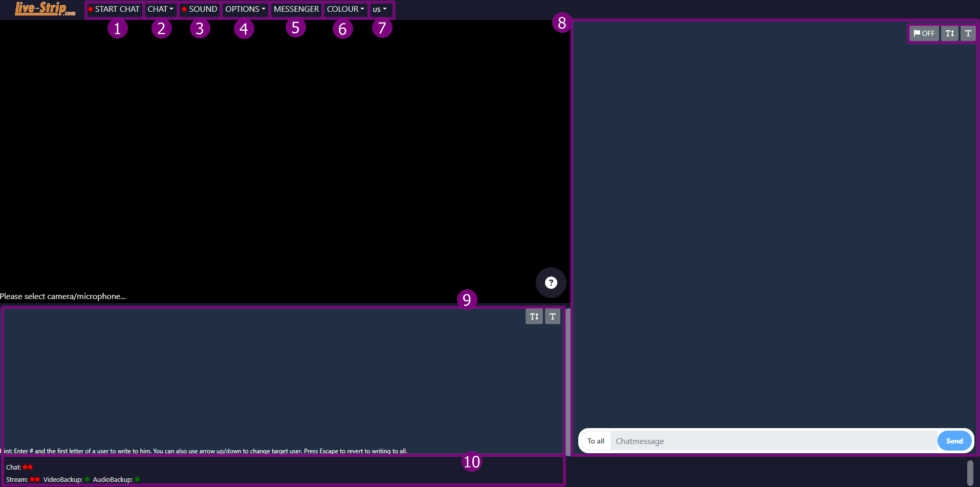Expand the CHAT dropdown menu
The width and height of the screenshot is (980, 487).
[160, 9]
